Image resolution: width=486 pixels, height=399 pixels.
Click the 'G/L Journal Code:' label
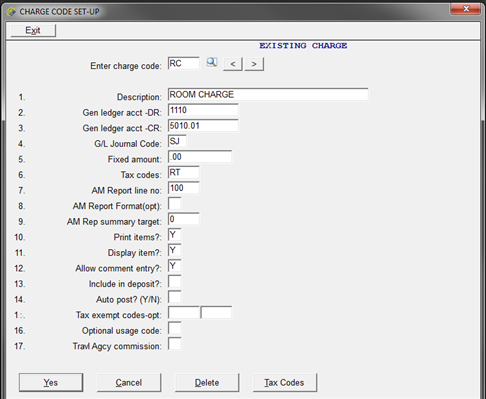pyautogui.click(x=128, y=144)
